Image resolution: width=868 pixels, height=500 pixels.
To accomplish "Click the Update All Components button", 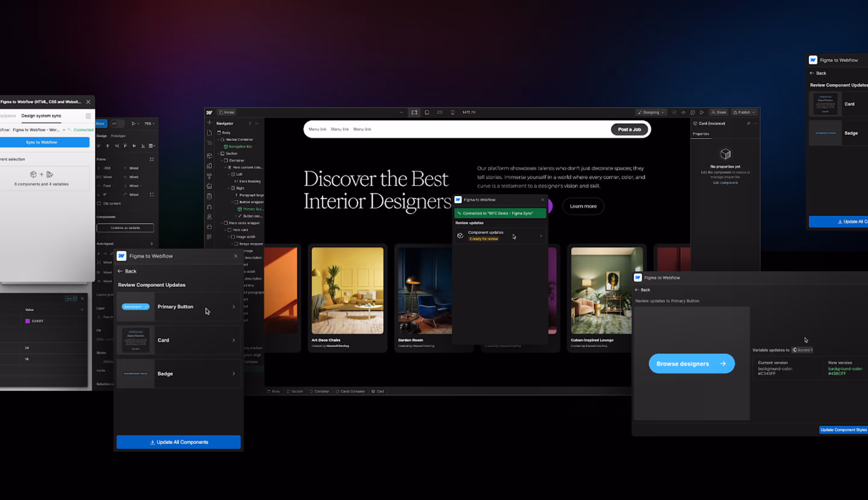I will coord(178,442).
